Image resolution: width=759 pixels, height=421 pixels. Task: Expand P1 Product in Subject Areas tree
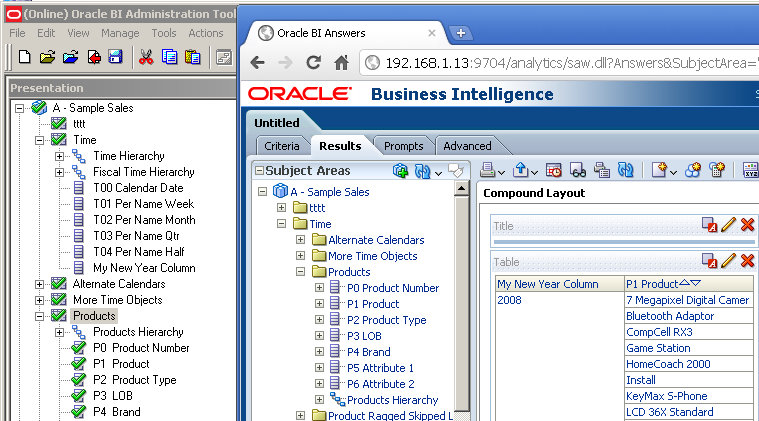[319, 303]
